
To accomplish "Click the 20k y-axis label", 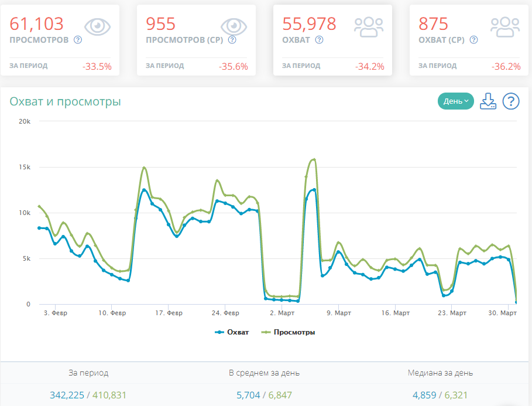I will click(25, 121).
